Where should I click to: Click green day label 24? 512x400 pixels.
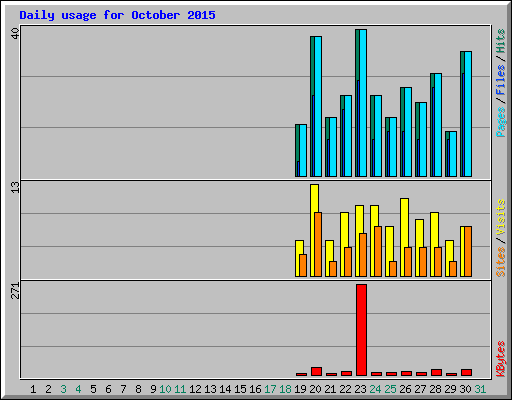pyautogui.click(x=375, y=389)
